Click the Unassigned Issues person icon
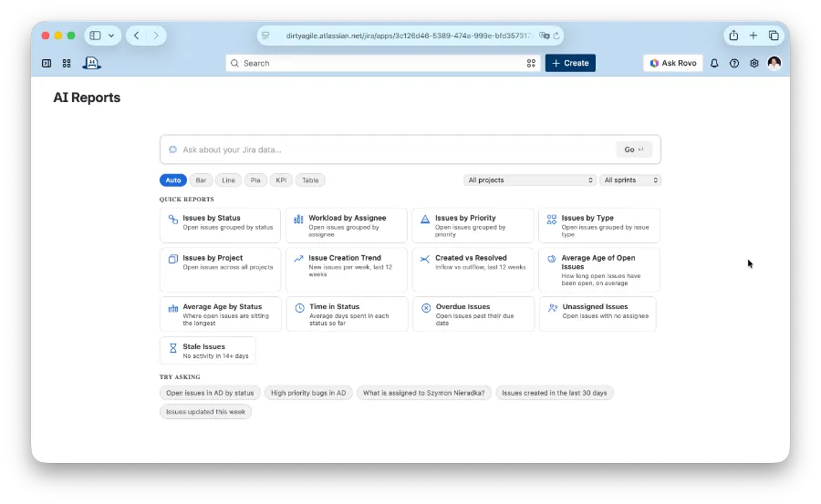The width and height of the screenshot is (821, 504). coord(553,308)
